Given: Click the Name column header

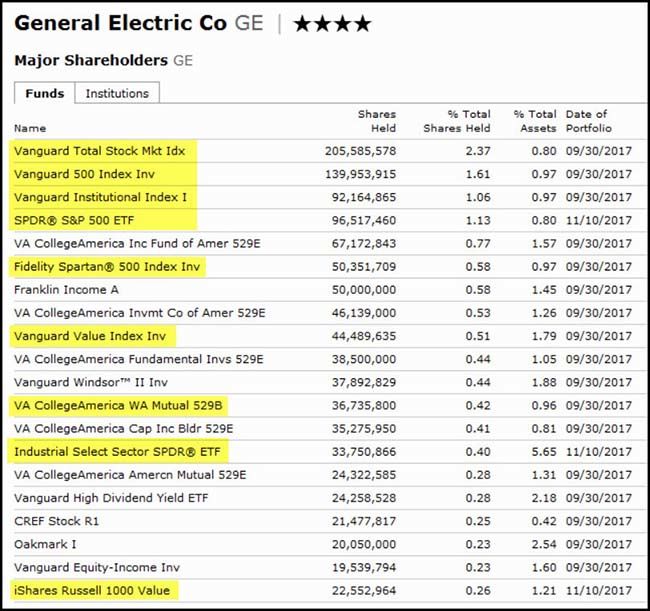Looking at the screenshot, I should [x=30, y=128].
